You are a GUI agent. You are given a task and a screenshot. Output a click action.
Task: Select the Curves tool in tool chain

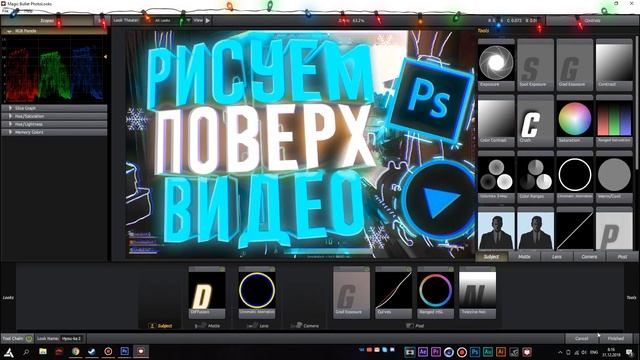(393, 293)
